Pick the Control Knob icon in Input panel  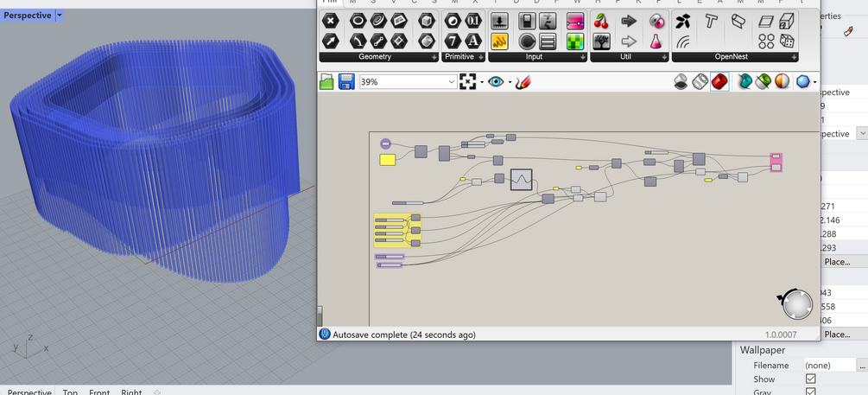pyautogui.click(x=527, y=41)
